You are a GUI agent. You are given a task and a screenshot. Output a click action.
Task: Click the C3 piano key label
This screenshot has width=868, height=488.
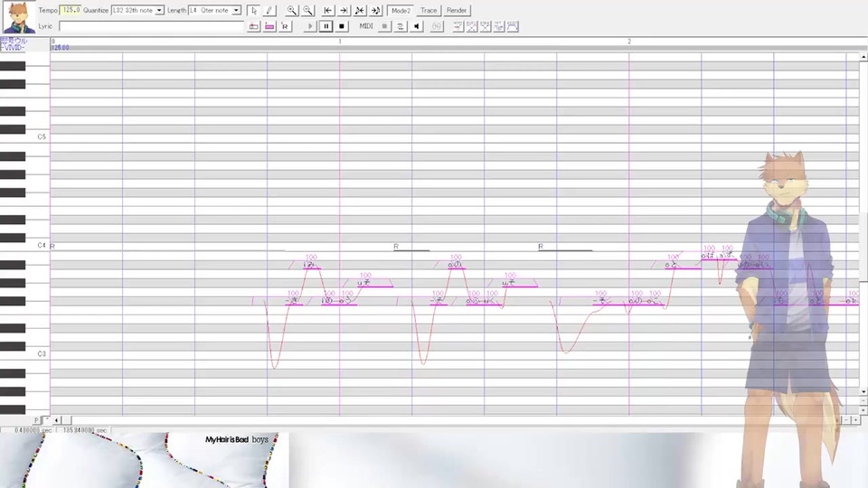point(42,353)
